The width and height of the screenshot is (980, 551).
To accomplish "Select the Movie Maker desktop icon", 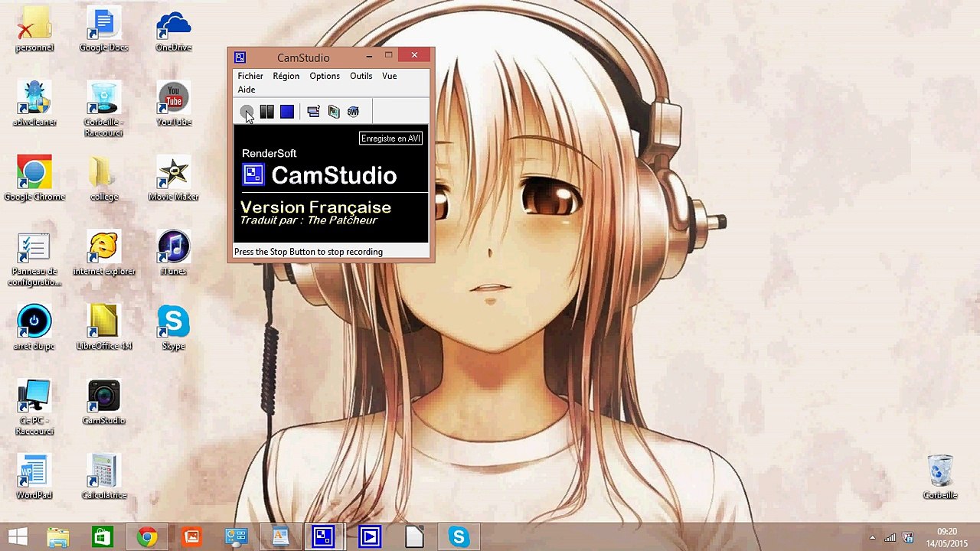I will coord(173,178).
